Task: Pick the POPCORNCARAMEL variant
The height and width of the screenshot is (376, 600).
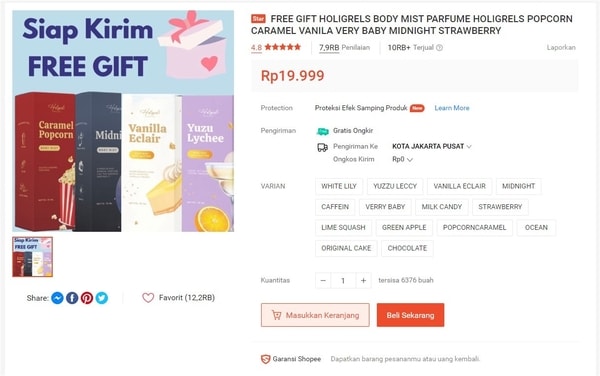Action: coord(474,228)
